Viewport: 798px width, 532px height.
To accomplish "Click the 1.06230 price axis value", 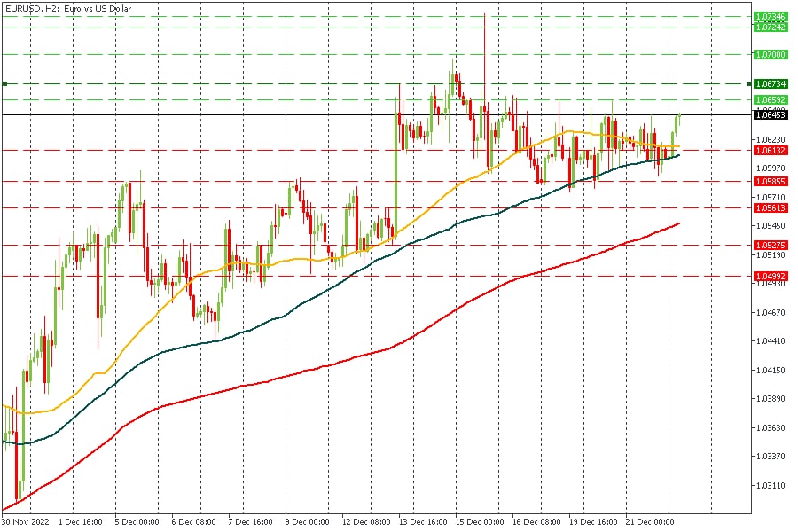I will tap(771, 139).
